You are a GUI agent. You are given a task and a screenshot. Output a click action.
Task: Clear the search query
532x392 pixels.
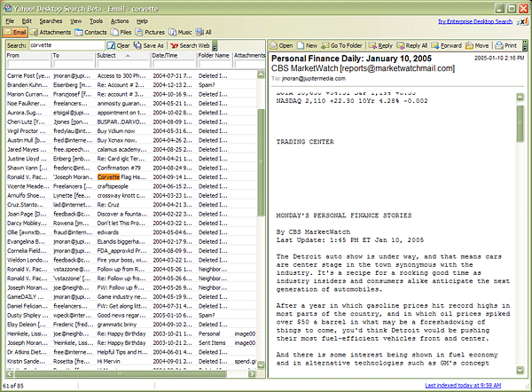(x=119, y=45)
